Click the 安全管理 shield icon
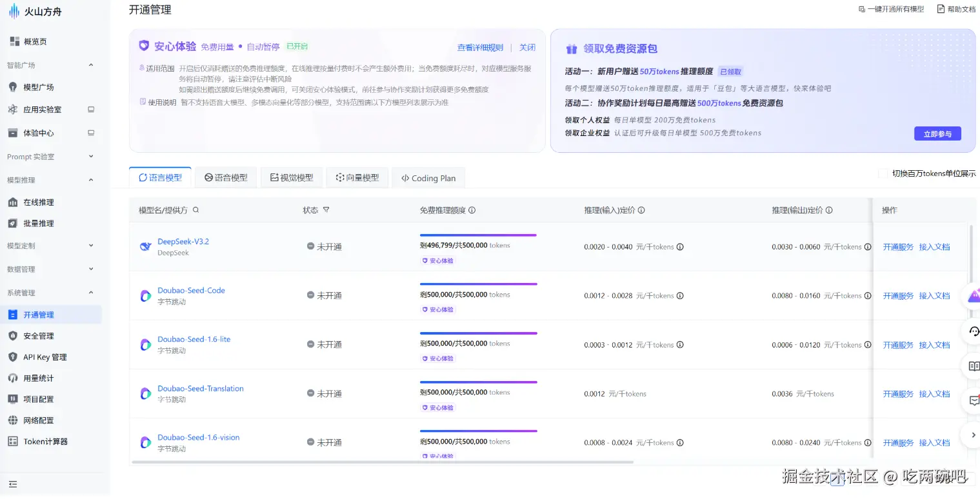This screenshot has width=980, height=499. tap(12, 336)
